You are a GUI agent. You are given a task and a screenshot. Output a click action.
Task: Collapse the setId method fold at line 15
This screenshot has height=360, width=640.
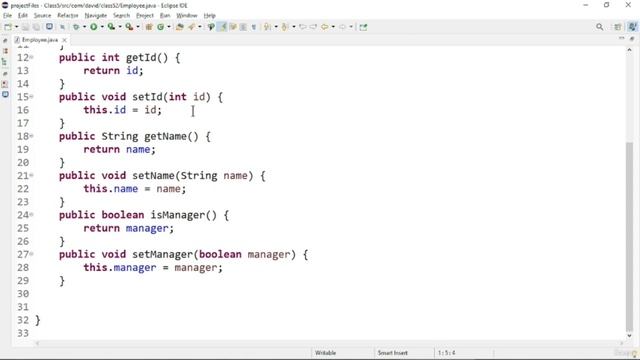pyautogui.click(x=31, y=97)
